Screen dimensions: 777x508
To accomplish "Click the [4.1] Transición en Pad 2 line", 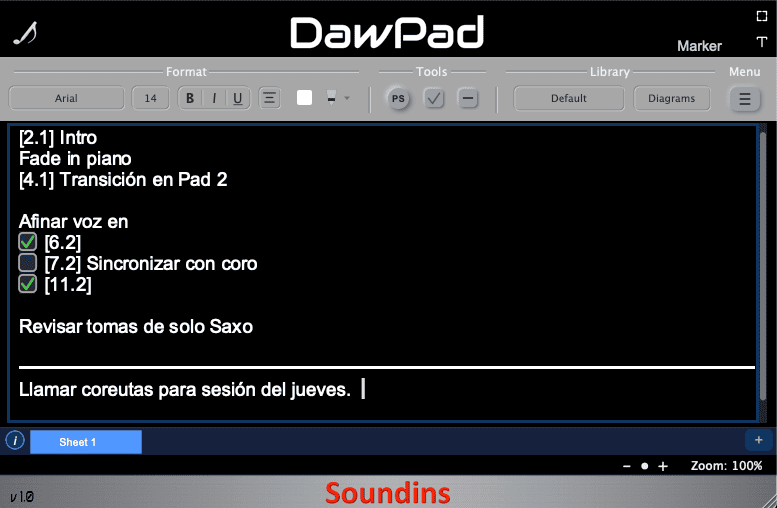I will tap(123, 179).
